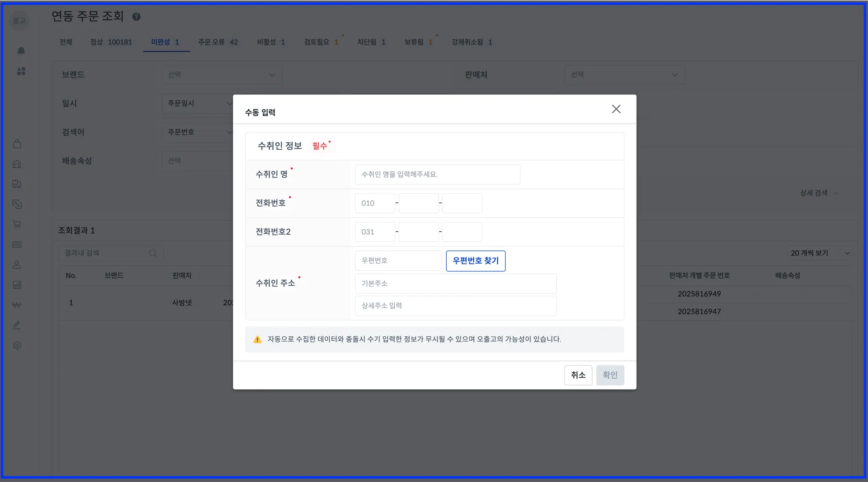The image size is (868, 482).
Task: Close the 수동 입력 dialog
Action: 616,109
